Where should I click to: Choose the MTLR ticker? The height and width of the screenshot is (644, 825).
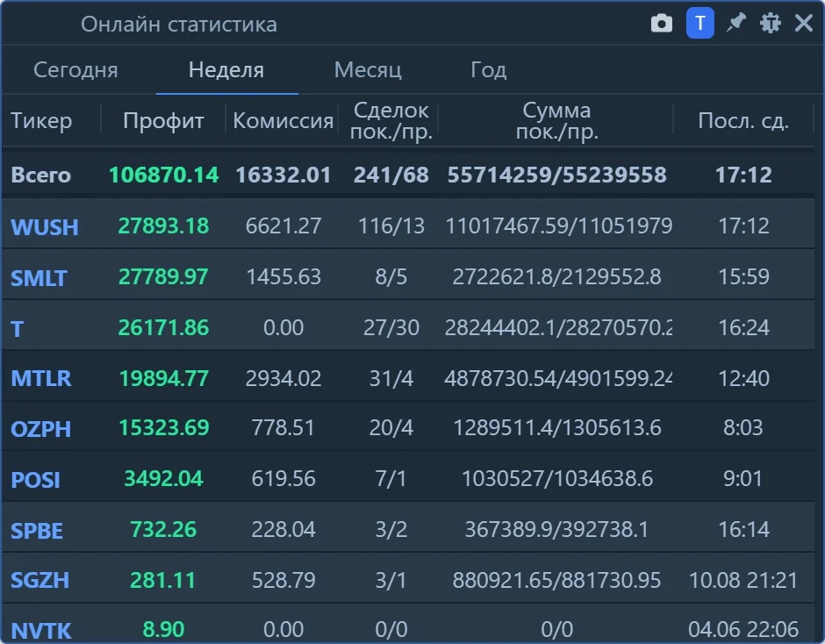pyautogui.click(x=41, y=378)
